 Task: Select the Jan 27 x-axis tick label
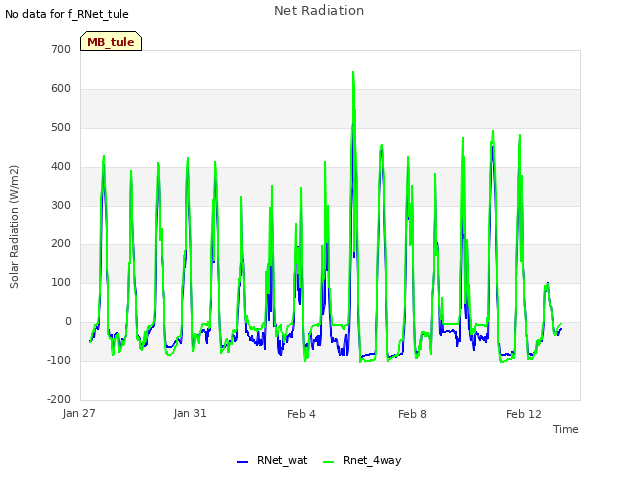(79, 413)
